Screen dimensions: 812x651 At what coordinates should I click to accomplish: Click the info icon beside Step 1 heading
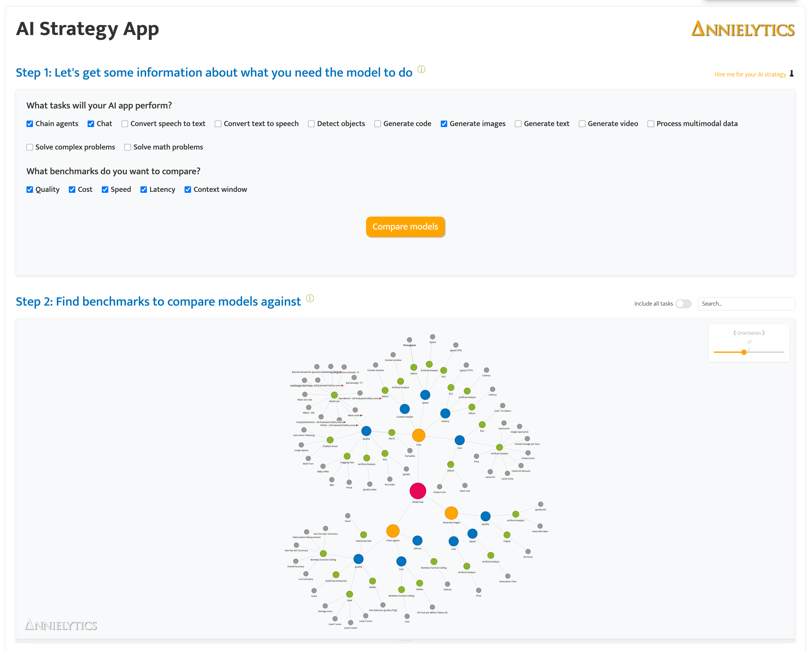[x=422, y=69]
